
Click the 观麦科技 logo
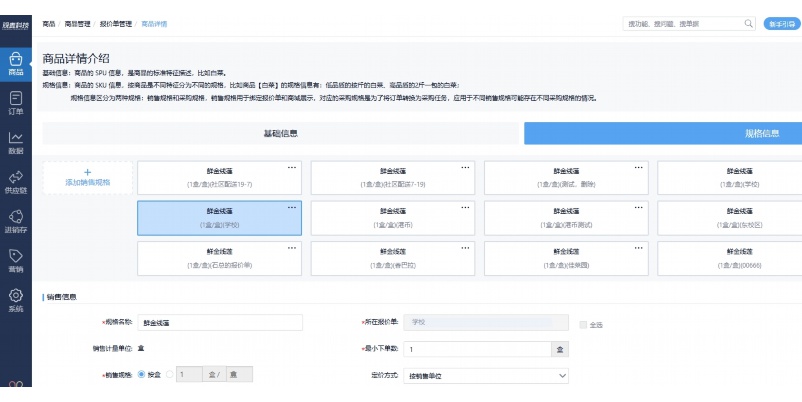(16, 26)
